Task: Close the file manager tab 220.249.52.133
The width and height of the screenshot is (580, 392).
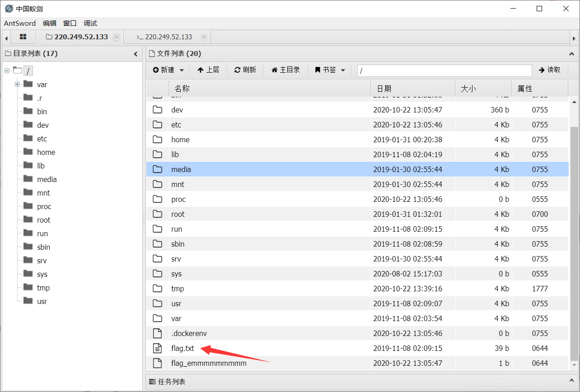Action: (x=117, y=37)
